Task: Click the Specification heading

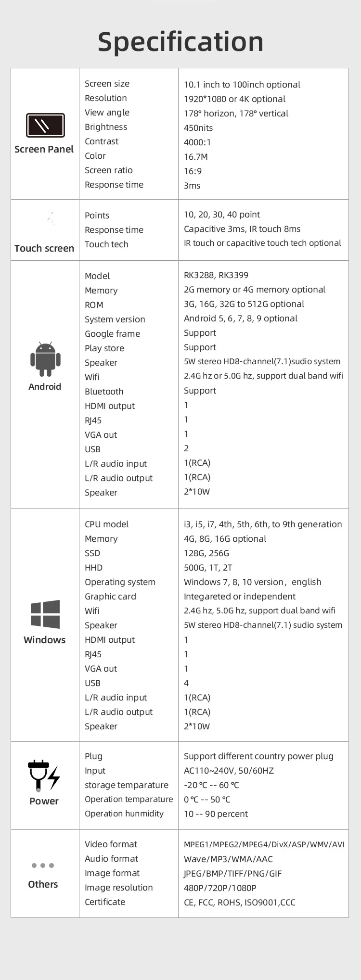Action: (180, 41)
